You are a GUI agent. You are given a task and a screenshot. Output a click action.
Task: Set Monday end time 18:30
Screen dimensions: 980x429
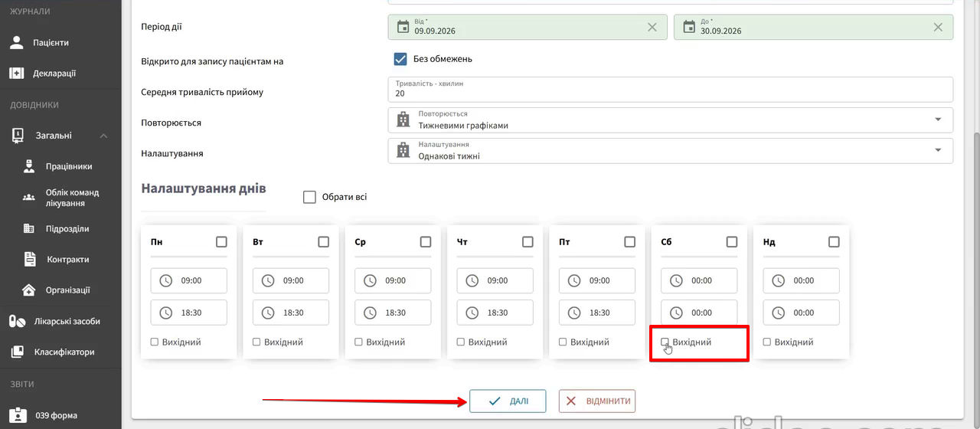point(189,313)
